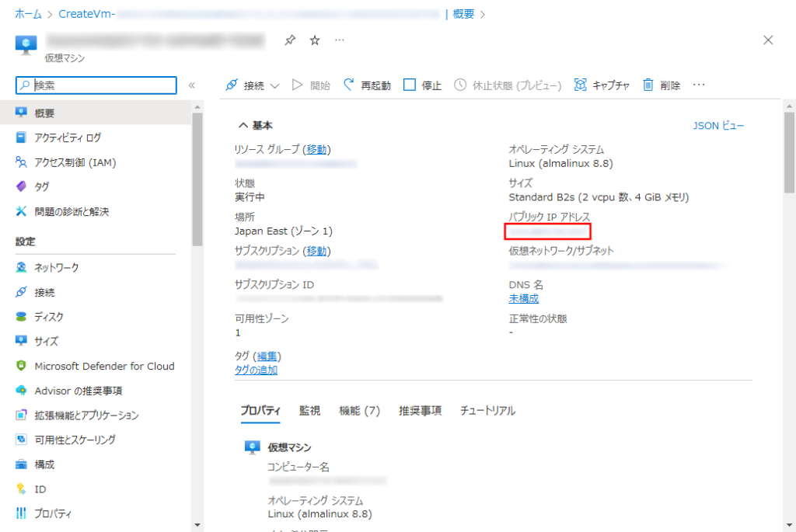This screenshot has width=796, height=532.
Task: Switch to the 監視 tab
Action: pyautogui.click(x=309, y=411)
